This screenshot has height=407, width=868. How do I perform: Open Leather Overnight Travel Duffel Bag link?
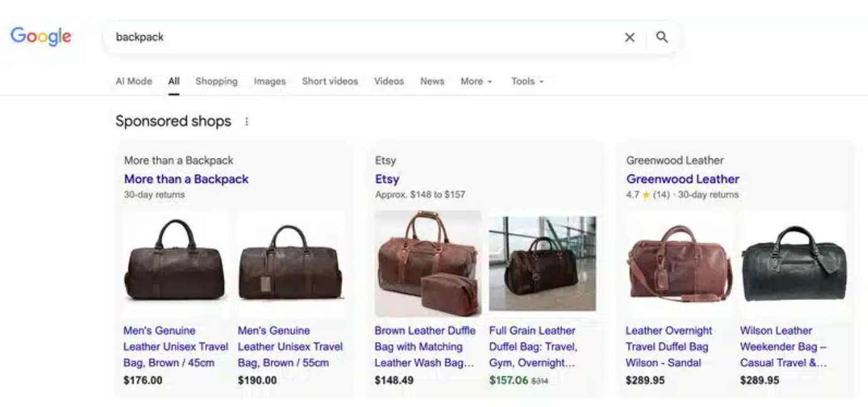[669, 347]
